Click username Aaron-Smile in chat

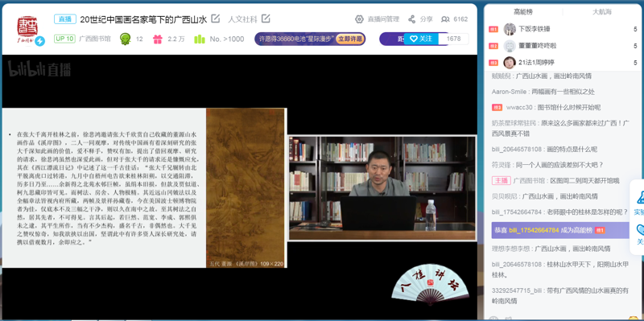point(510,92)
